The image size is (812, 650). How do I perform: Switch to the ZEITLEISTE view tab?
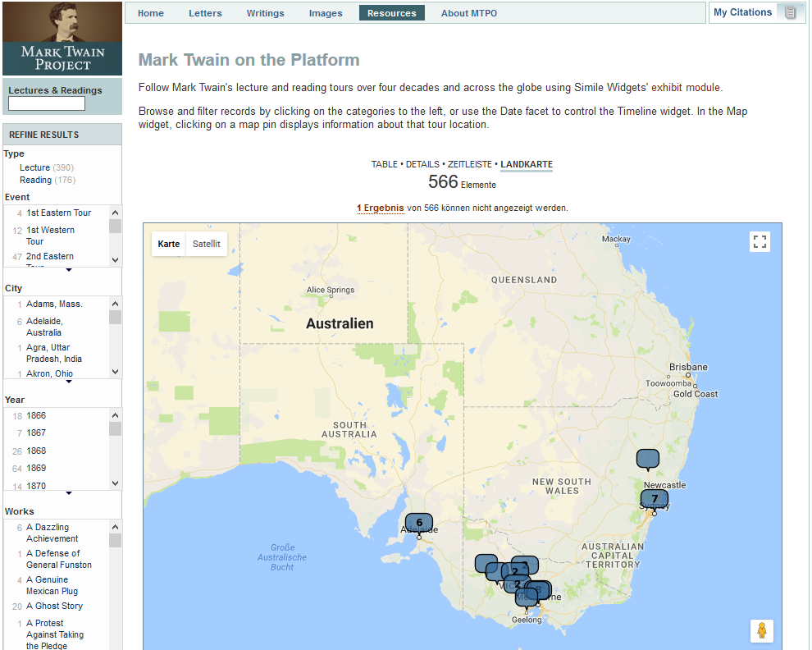click(x=470, y=164)
